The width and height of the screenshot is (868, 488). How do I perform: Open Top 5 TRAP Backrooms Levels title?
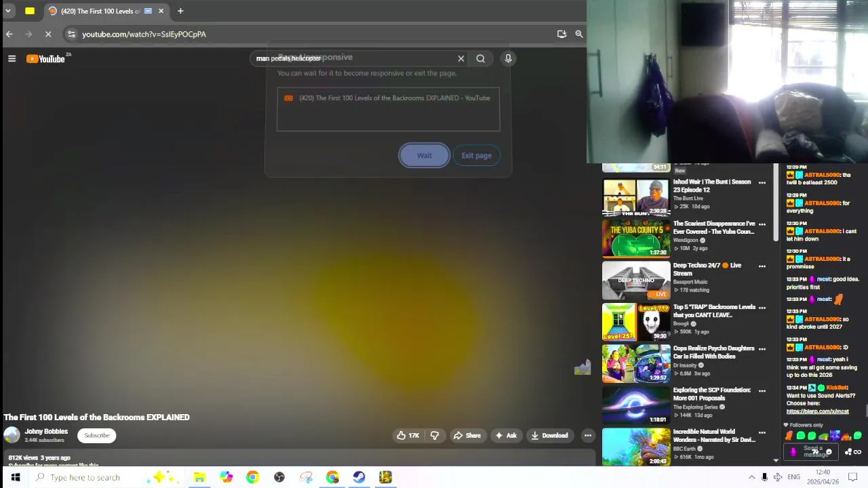click(713, 311)
